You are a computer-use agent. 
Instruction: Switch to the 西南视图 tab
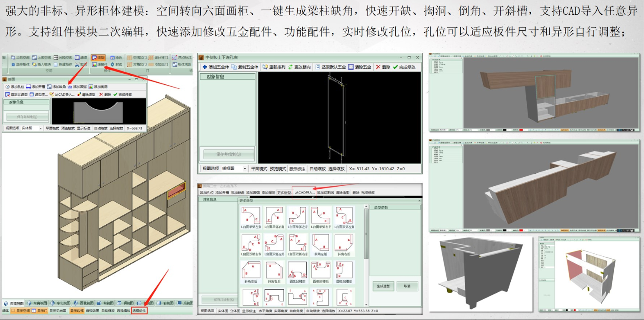click(x=14, y=304)
